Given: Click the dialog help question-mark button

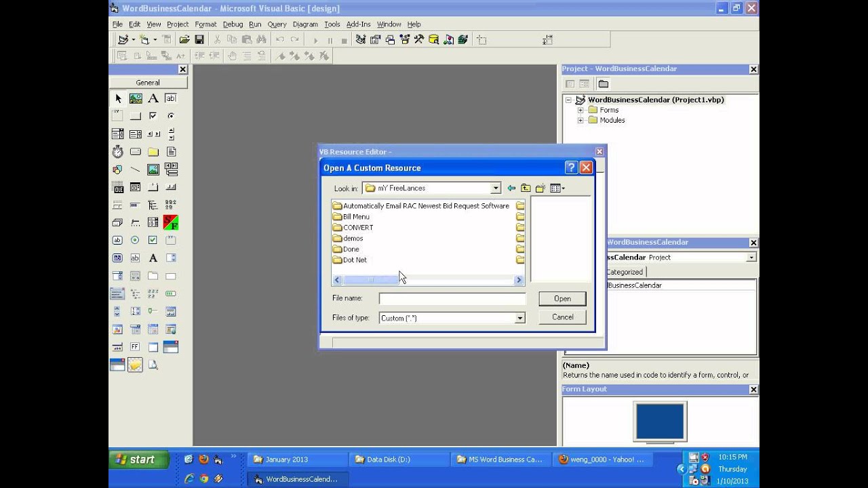Looking at the screenshot, I should tap(571, 167).
